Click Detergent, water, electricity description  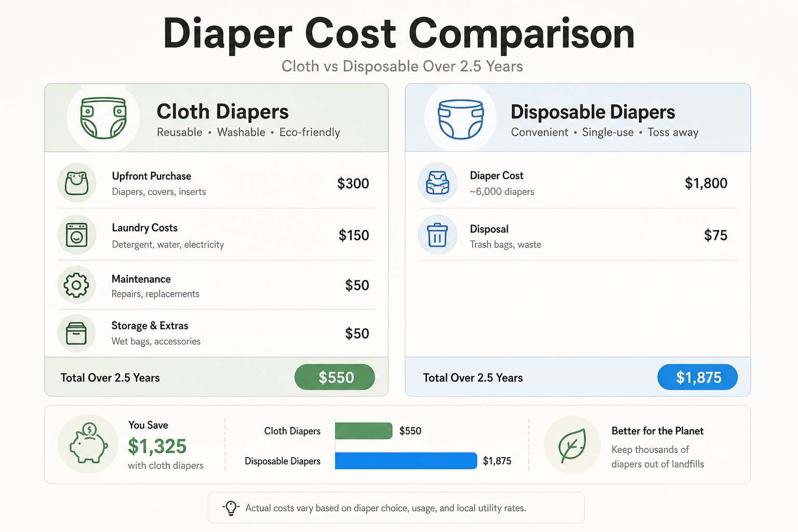(168, 245)
